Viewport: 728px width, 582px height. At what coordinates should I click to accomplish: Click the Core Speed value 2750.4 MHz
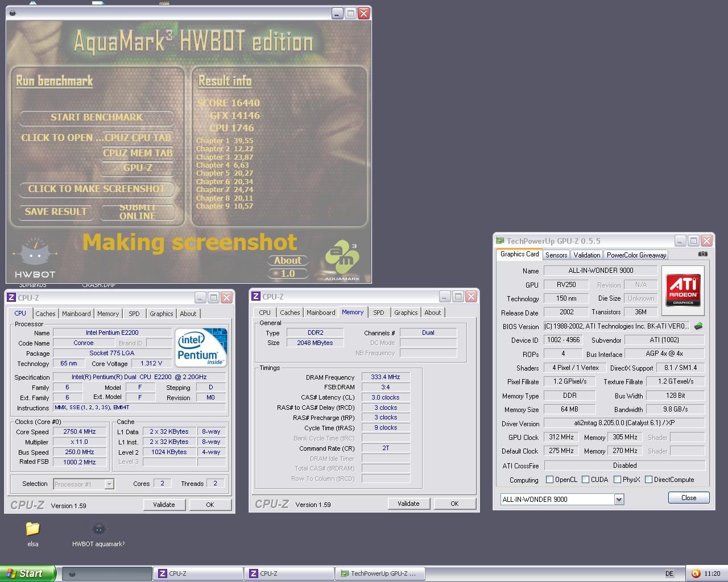[x=80, y=431]
